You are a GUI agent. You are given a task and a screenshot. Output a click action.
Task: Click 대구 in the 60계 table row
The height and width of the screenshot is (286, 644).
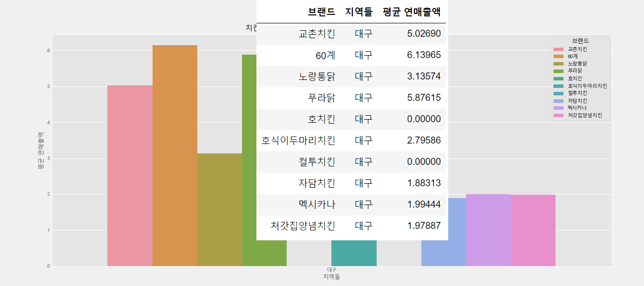pyautogui.click(x=364, y=55)
